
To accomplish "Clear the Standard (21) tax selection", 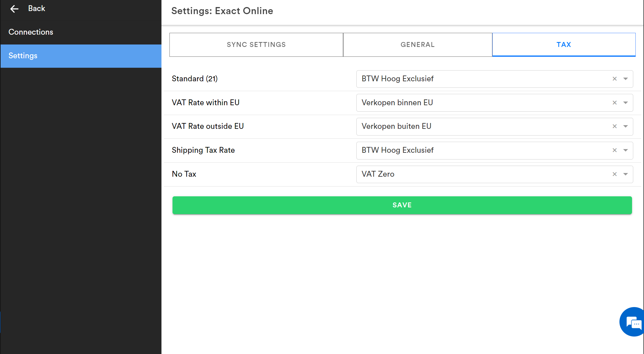I will point(615,79).
